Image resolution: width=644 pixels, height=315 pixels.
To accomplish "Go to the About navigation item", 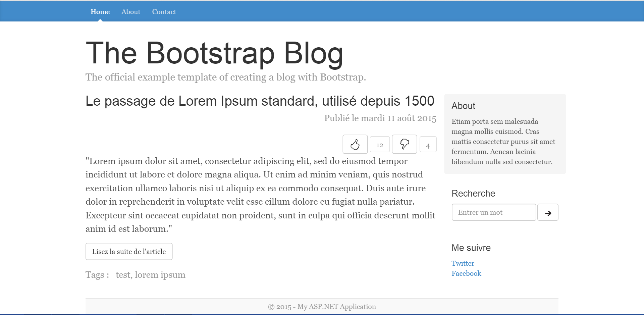I will pyautogui.click(x=131, y=12).
